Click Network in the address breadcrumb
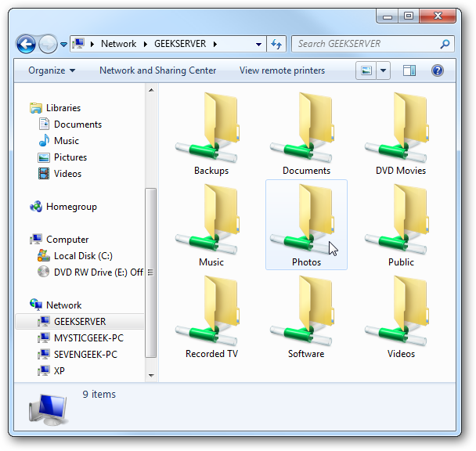 [x=119, y=44]
